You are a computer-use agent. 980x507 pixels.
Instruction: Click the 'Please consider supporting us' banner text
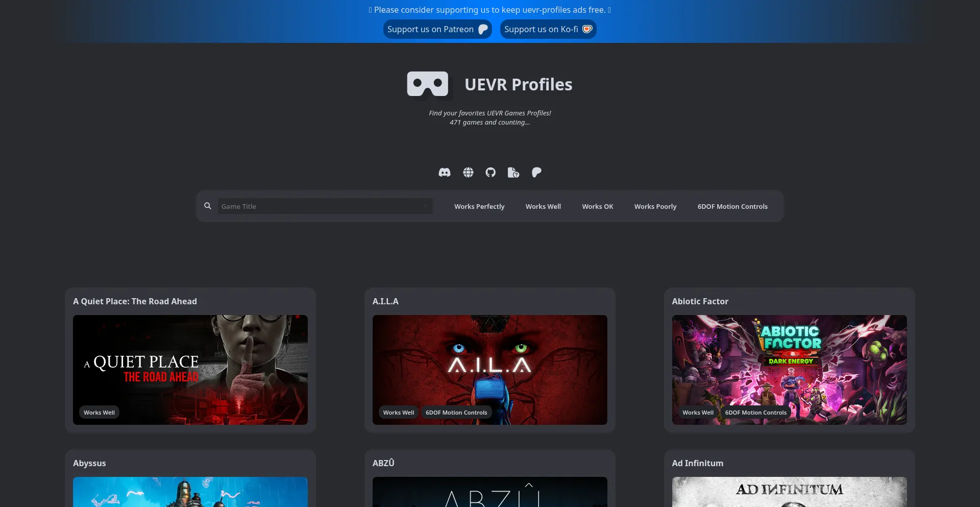pos(490,10)
